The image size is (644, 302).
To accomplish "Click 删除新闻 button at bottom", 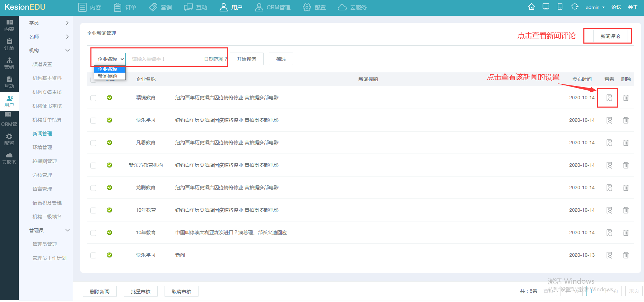I will click(100, 292).
